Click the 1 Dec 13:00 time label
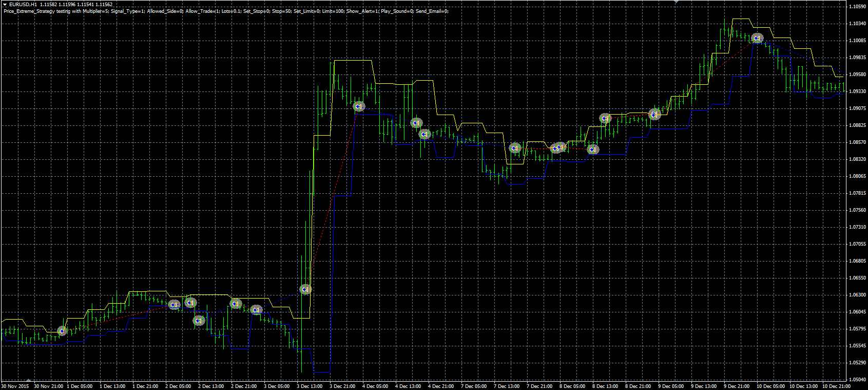Viewport: 868px width, 390px height. click(112, 386)
